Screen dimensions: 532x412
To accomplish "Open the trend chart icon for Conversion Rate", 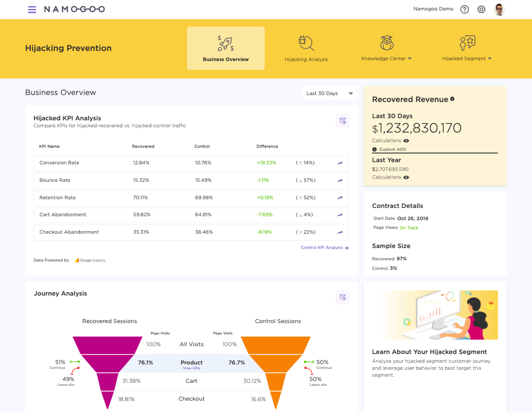I will pos(340,163).
